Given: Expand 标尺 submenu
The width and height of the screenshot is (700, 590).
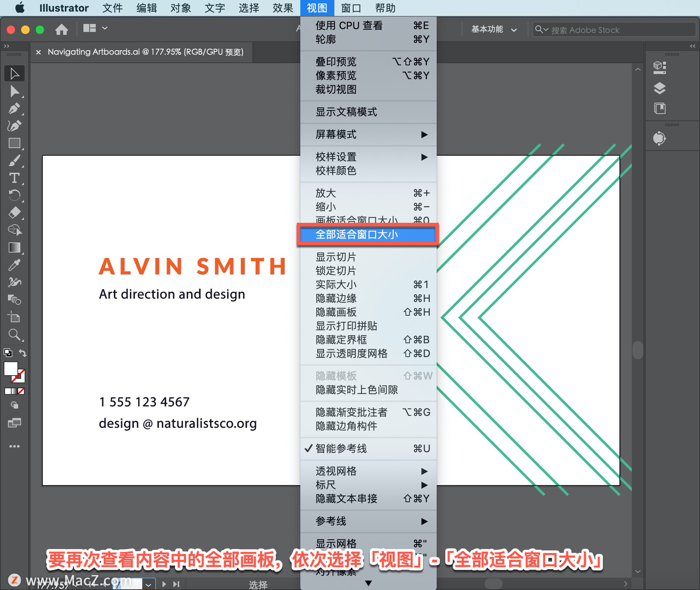Looking at the screenshot, I should tap(368, 485).
